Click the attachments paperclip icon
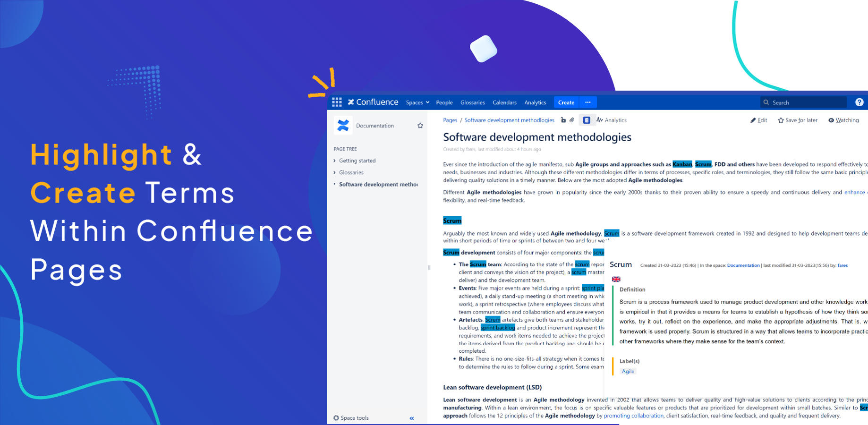Screen dimensions: 868x425 pyautogui.click(x=572, y=120)
